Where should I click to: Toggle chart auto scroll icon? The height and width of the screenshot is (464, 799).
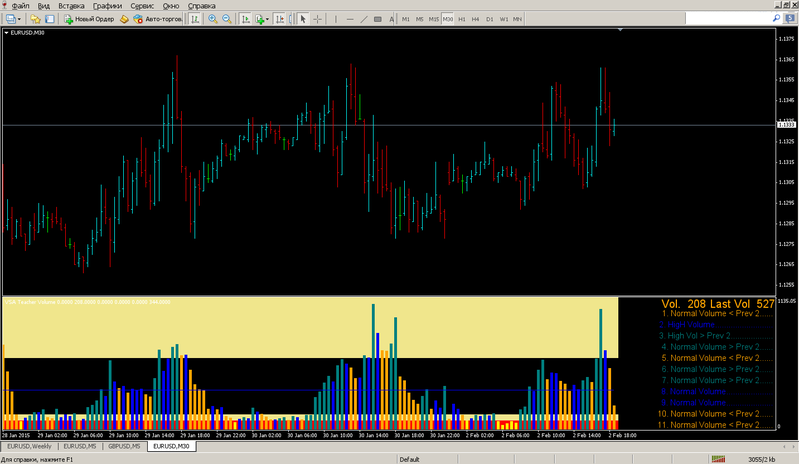[245, 19]
